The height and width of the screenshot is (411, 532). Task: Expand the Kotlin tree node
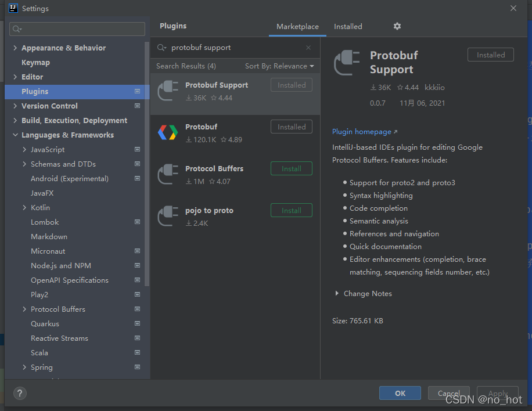(x=24, y=208)
